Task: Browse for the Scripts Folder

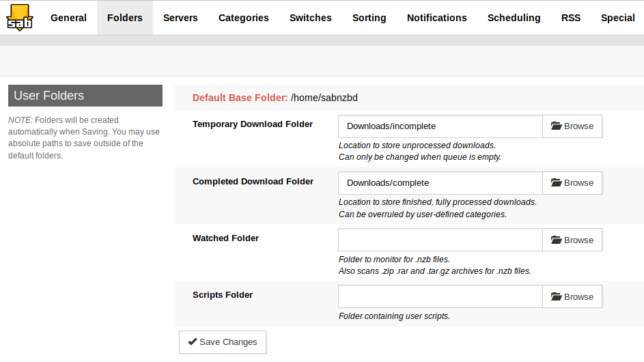Action: pyautogui.click(x=572, y=297)
